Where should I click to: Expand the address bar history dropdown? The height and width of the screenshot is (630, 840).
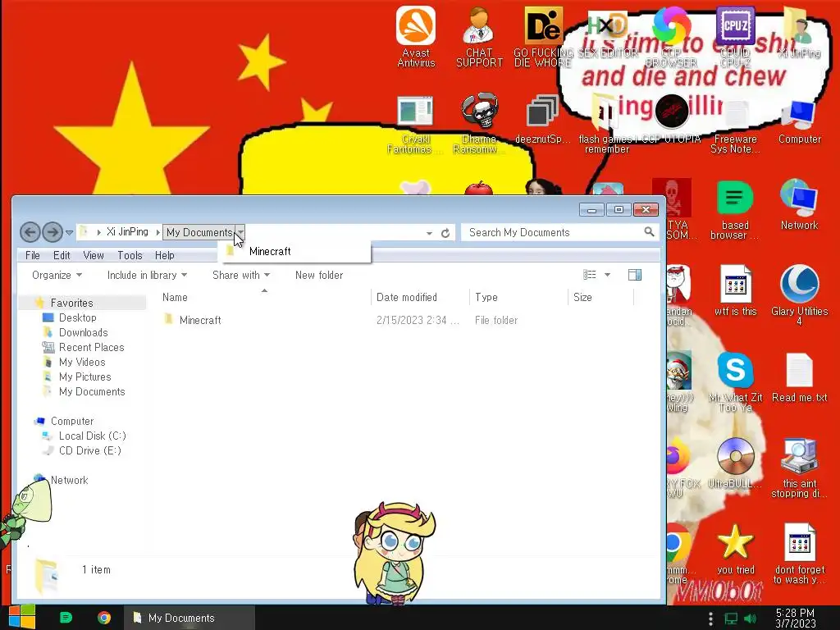coord(429,233)
